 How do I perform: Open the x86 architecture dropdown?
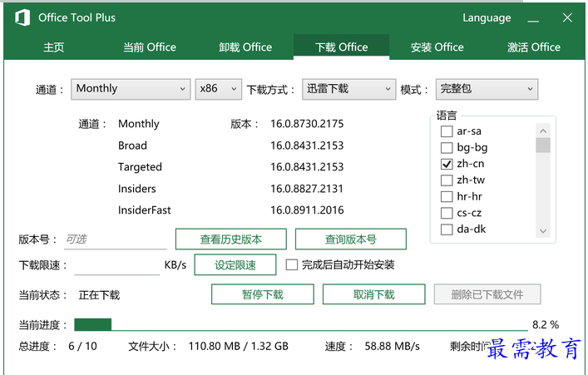point(218,89)
